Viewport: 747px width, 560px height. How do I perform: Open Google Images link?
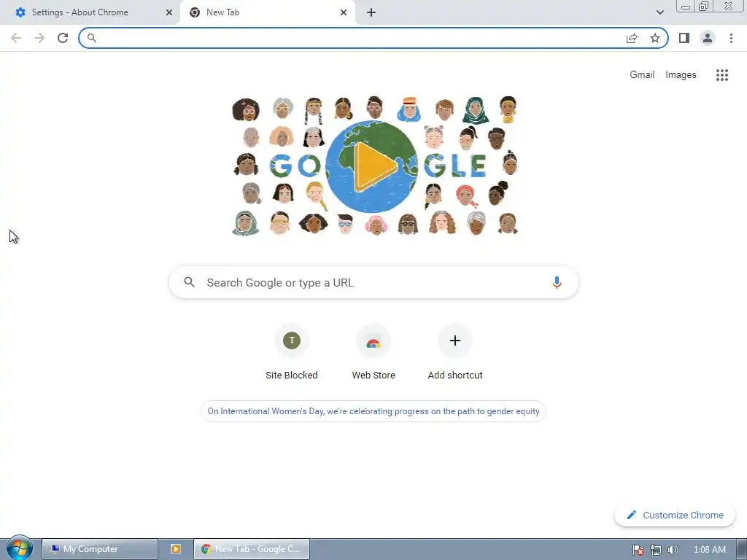(x=681, y=75)
